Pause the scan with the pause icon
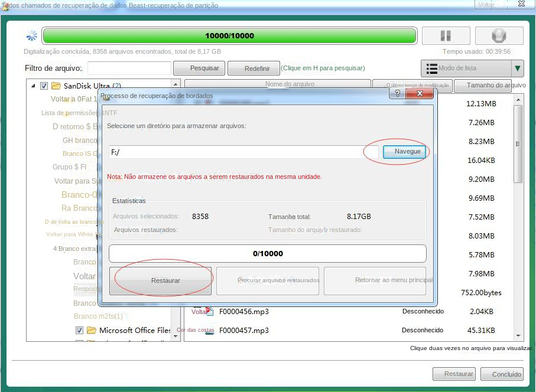Viewport: 536px width, 392px height. click(446, 35)
